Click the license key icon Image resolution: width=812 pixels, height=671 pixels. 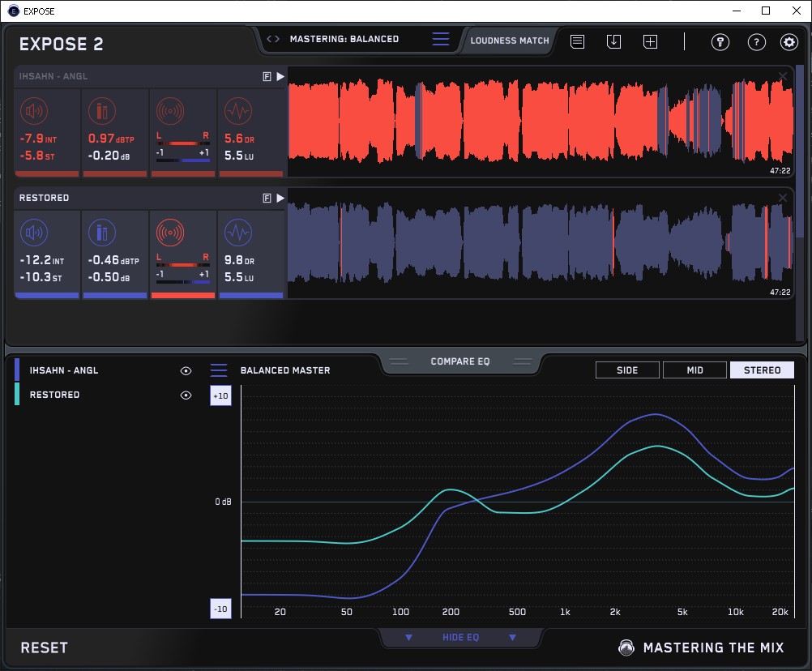[720, 42]
